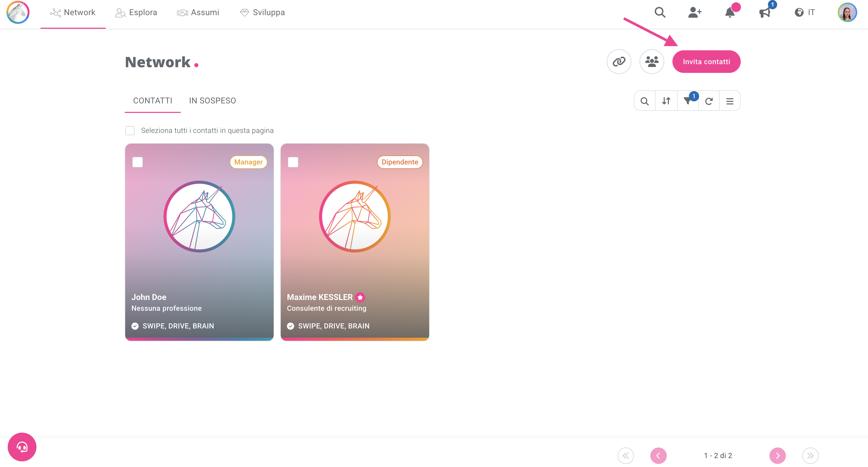Go to next page of contacts
This screenshot has height=467, width=868.
tap(777, 455)
